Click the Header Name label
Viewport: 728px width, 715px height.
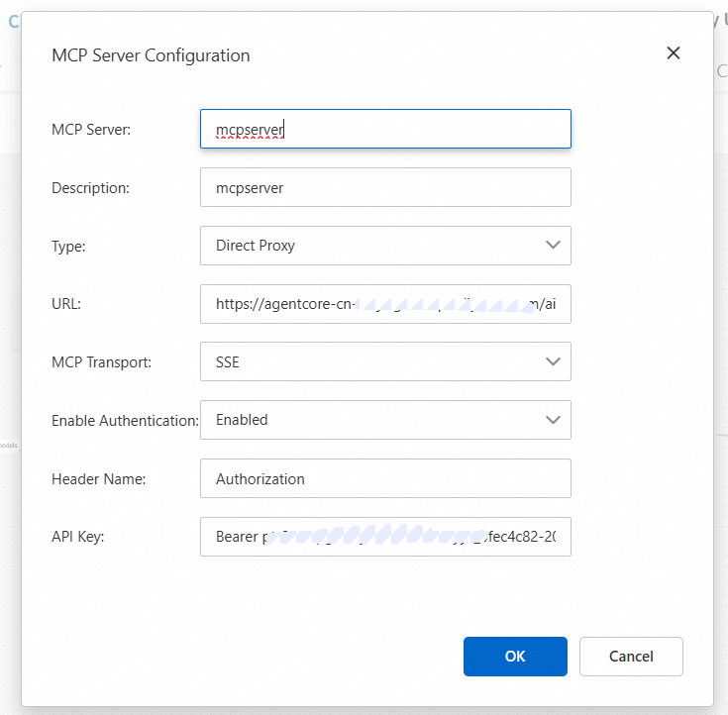tap(99, 479)
